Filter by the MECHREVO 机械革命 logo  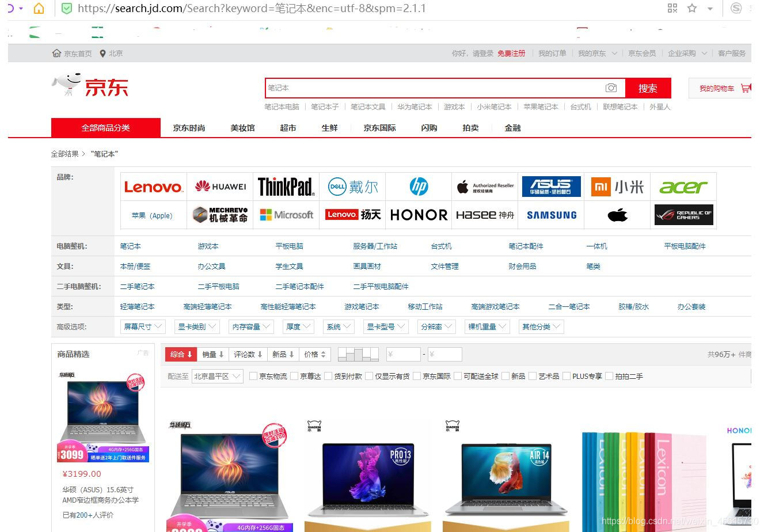[220, 215]
